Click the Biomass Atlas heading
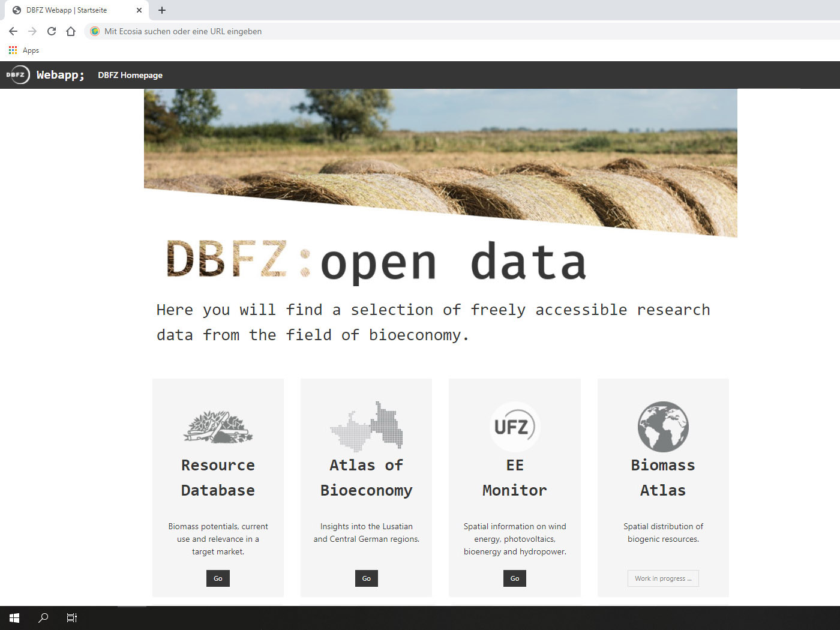The height and width of the screenshot is (630, 840). tap(663, 478)
